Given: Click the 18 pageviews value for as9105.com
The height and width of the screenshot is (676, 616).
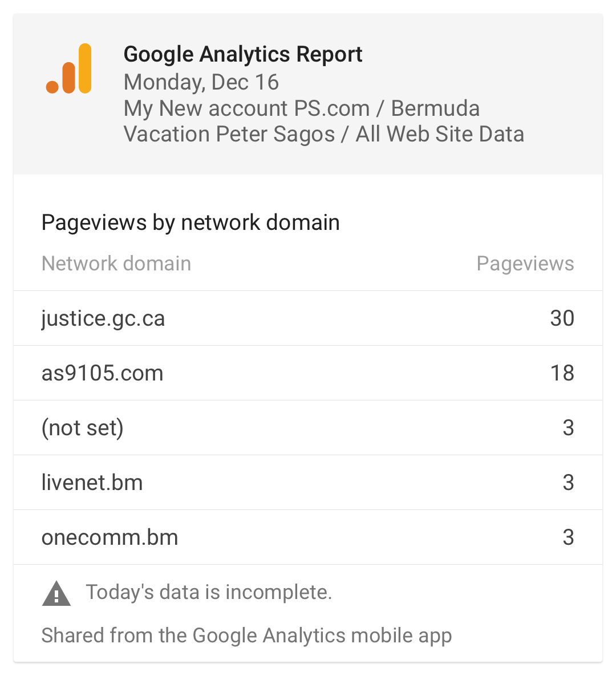Looking at the screenshot, I should coord(562,373).
